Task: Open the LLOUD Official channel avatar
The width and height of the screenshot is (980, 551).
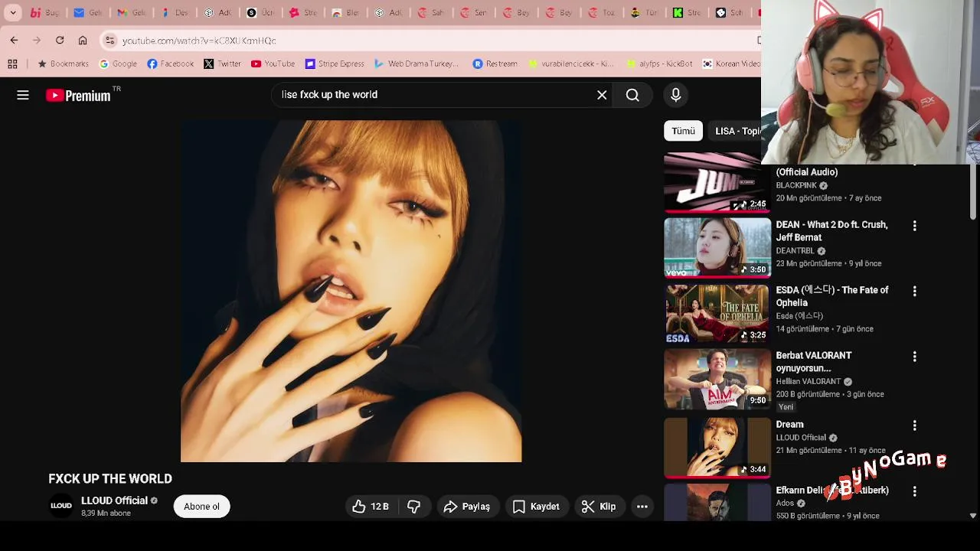Action: 61,506
